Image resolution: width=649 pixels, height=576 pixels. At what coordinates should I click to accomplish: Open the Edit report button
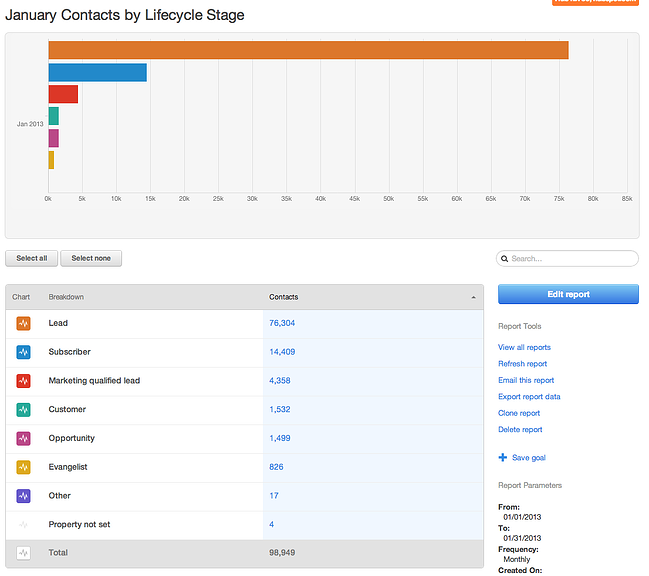pyautogui.click(x=568, y=294)
